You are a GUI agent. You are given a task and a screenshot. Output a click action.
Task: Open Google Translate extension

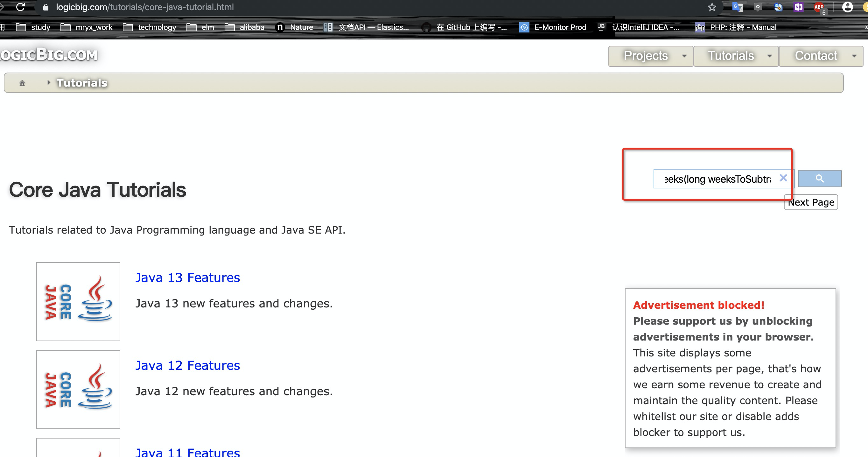click(x=737, y=7)
